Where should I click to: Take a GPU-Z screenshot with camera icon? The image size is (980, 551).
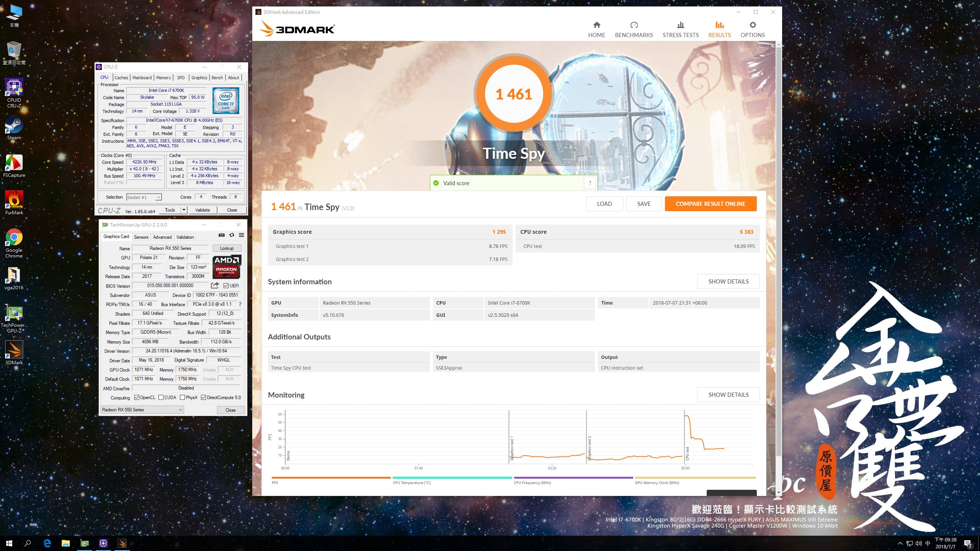221,235
